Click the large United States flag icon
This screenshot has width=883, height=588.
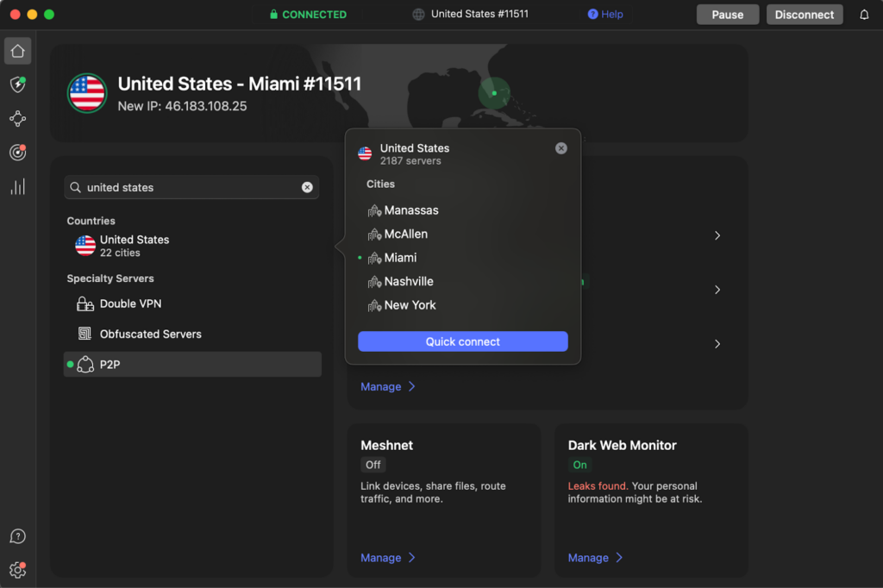(x=87, y=93)
